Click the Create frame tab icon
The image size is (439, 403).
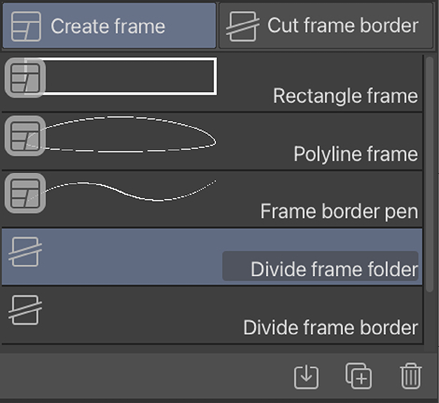tap(26, 26)
